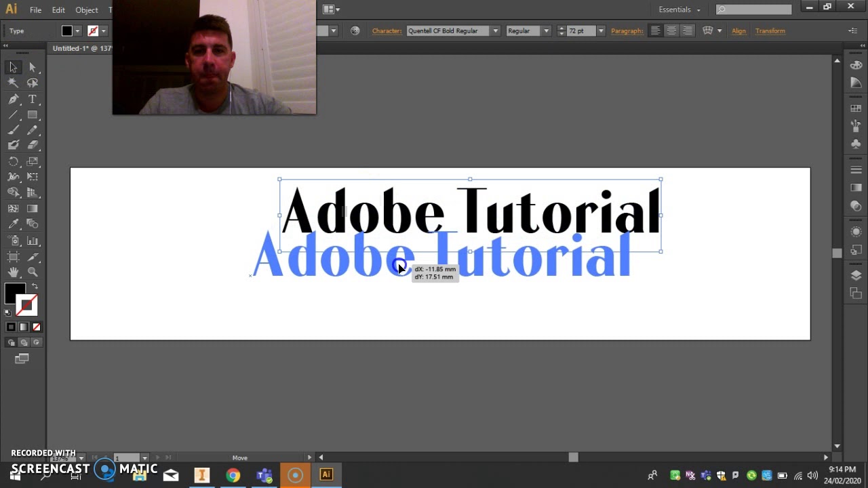Image resolution: width=868 pixels, height=488 pixels.
Task: Open the Symbols panel
Action: [x=856, y=144]
